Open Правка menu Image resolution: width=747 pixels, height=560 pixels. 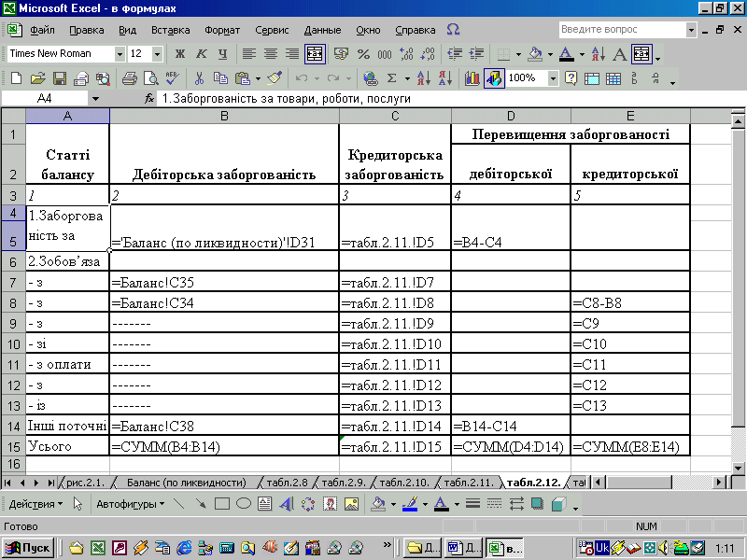click(x=87, y=30)
